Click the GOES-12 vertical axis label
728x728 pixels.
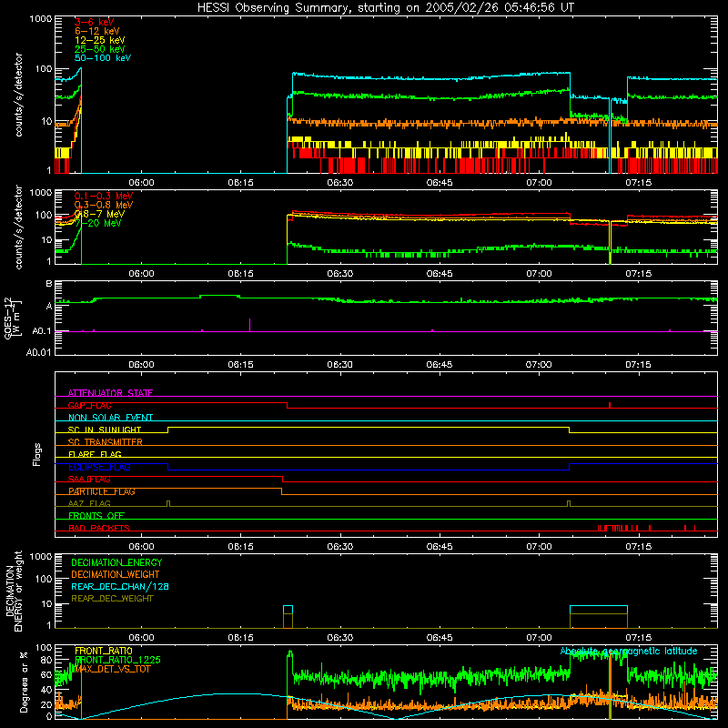(12, 318)
